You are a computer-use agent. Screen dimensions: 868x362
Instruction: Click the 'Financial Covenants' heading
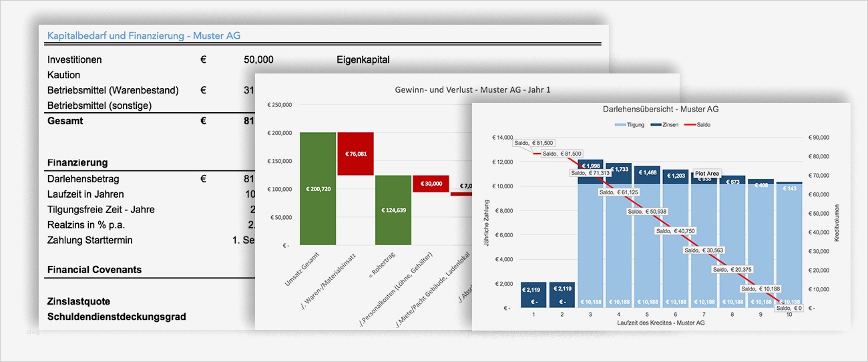[94, 270]
